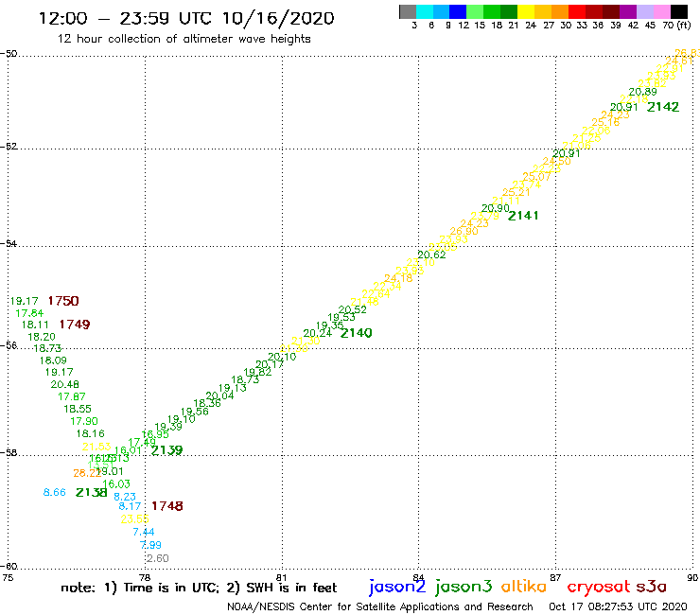Viewport: 700px width, 615px height.
Task: Click the wave height value 17.87
Action: click(72, 396)
